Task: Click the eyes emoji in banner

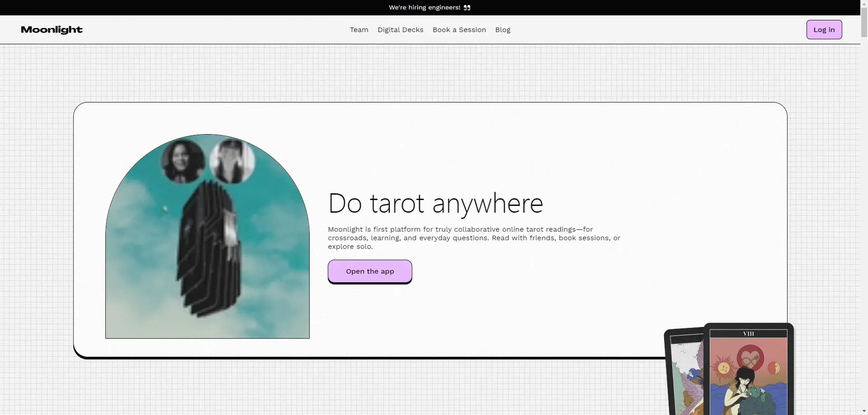Action: click(467, 8)
